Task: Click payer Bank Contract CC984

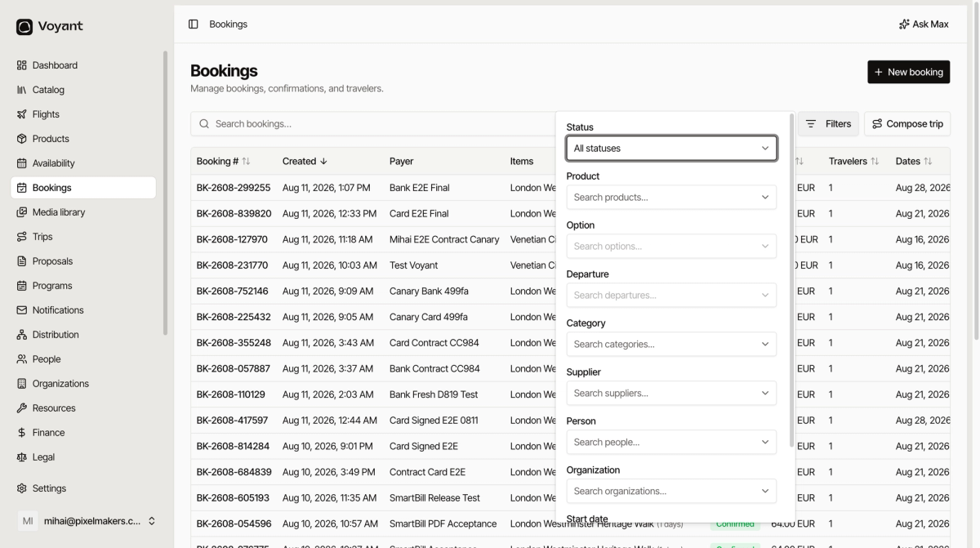Action: (434, 369)
